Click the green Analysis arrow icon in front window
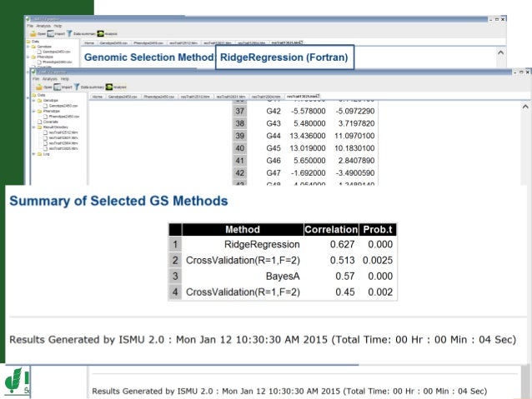The image size is (532, 399). pyautogui.click(x=109, y=87)
